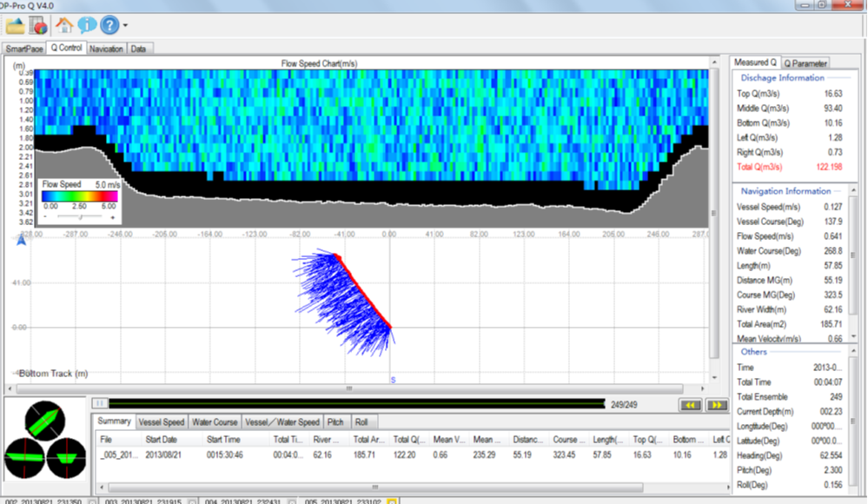Open Help with the question mark icon
Viewport: 868px width, 504px height.
point(109,24)
